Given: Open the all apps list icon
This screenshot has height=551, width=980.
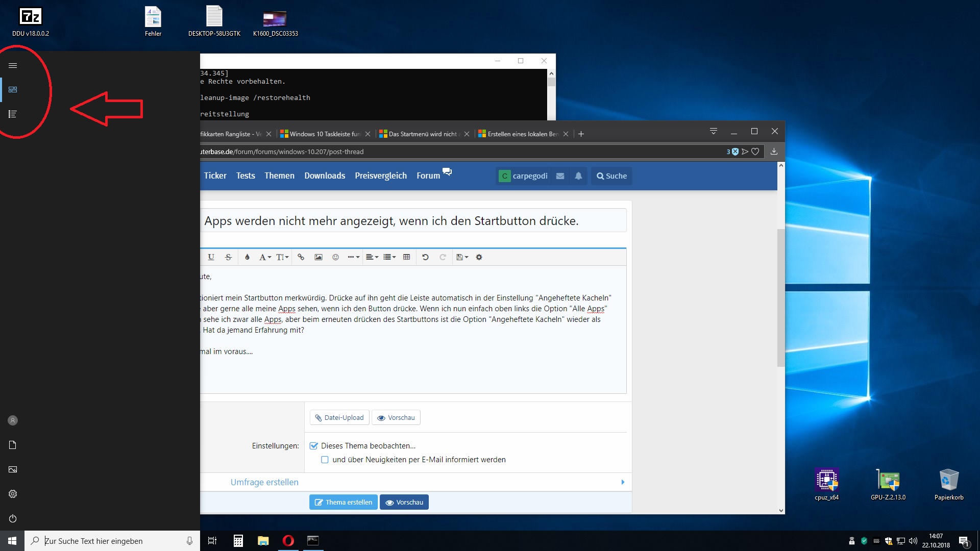Looking at the screenshot, I should [x=13, y=114].
